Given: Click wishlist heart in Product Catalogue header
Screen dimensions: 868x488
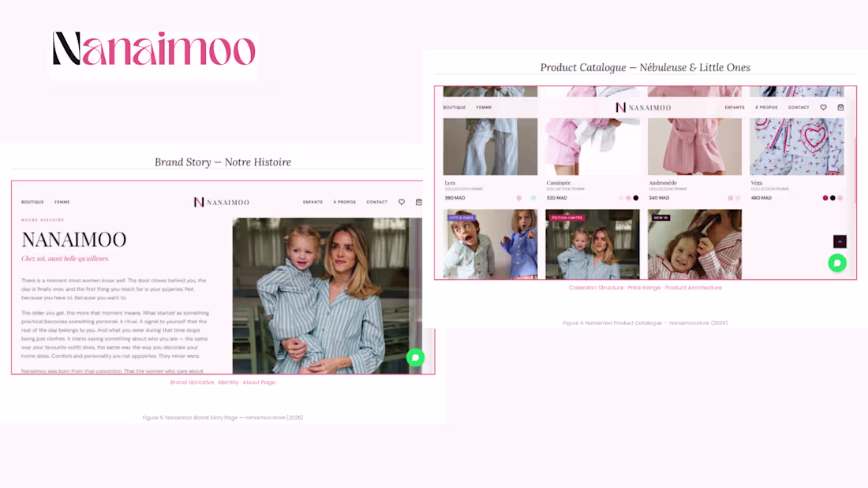Looking at the screenshot, I should click(823, 107).
